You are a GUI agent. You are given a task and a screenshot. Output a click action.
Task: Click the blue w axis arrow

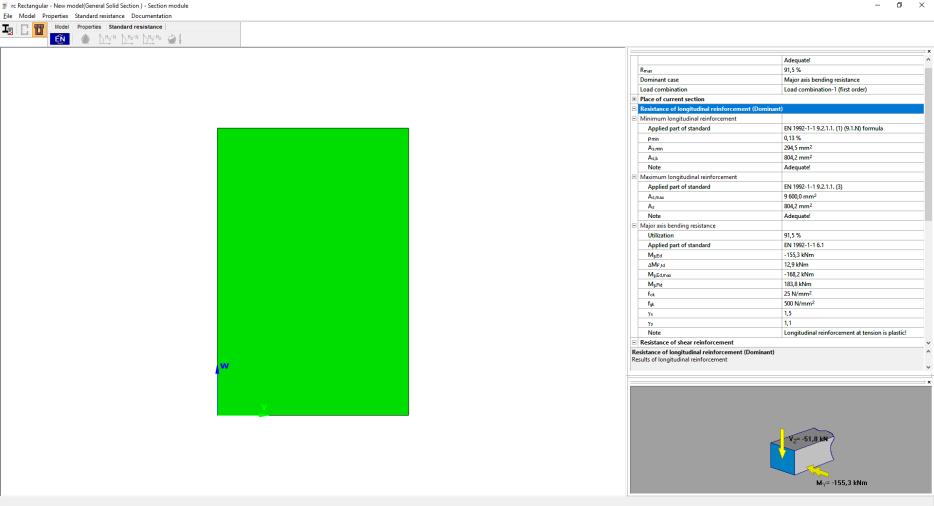[x=218, y=368]
